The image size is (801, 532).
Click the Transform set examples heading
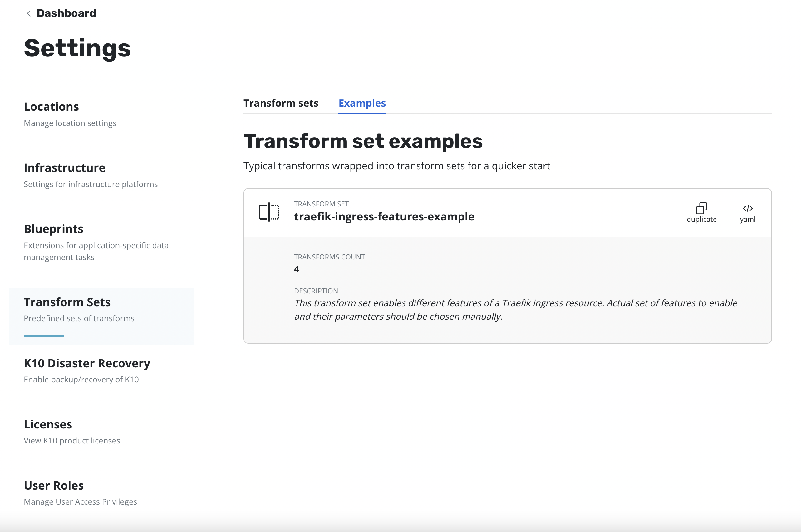coord(363,141)
